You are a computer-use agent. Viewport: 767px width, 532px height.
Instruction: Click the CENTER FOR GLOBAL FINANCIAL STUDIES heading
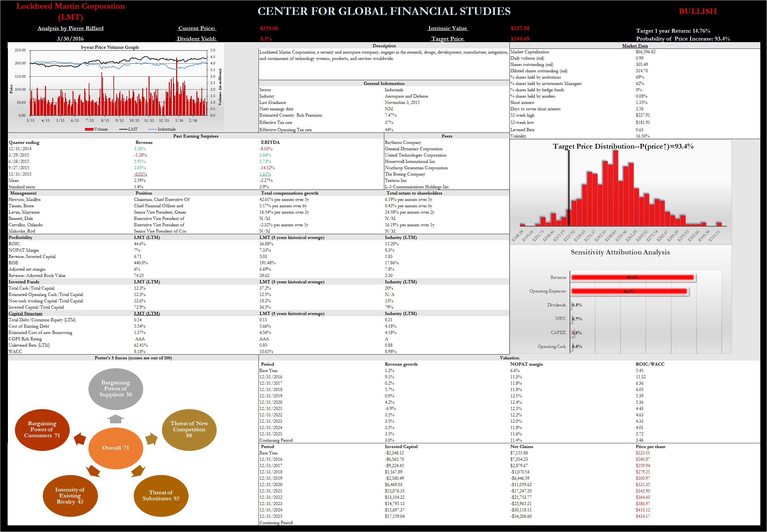384,11
